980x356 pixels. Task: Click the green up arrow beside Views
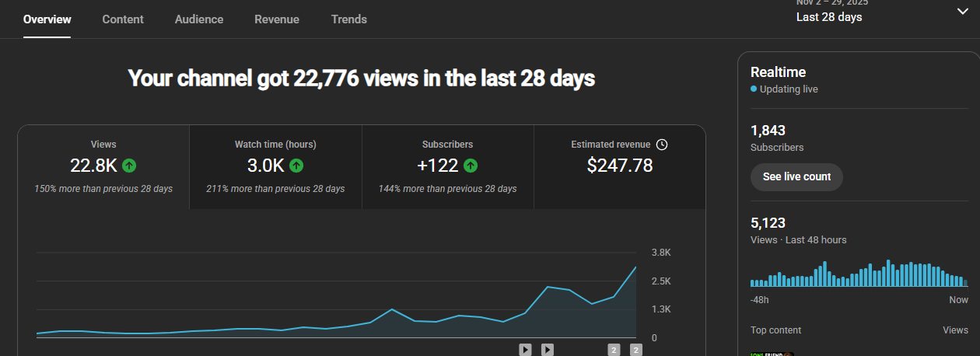129,166
